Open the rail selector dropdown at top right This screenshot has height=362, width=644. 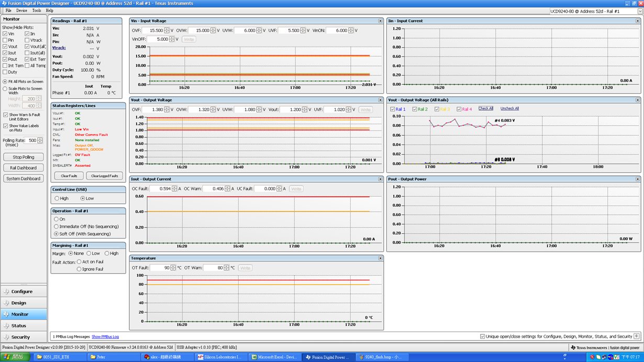[x=639, y=11]
